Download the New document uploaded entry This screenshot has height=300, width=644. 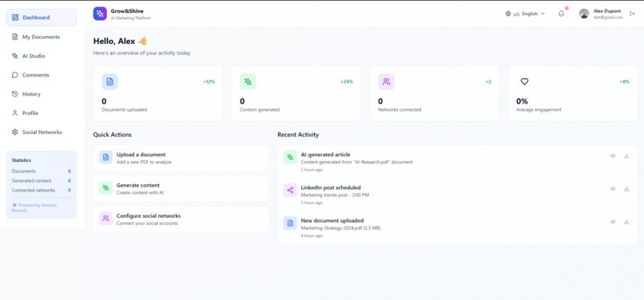pos(626,222)
